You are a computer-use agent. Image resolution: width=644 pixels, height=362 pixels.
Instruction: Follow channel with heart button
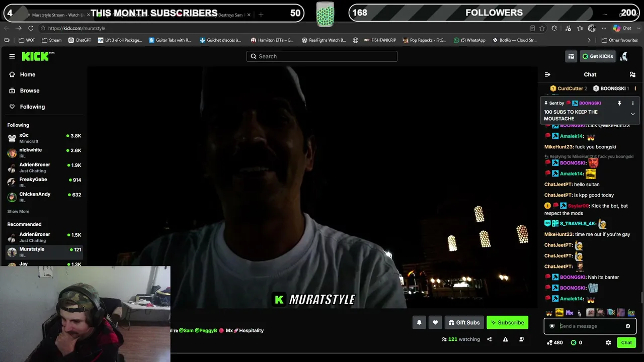coord(435,323)
